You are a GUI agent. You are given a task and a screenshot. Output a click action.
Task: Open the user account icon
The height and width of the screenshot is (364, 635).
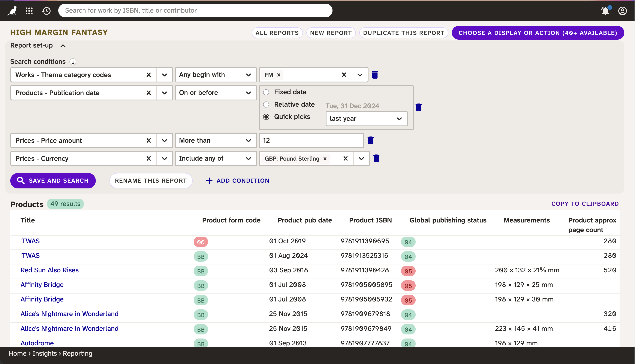point(623,11)
